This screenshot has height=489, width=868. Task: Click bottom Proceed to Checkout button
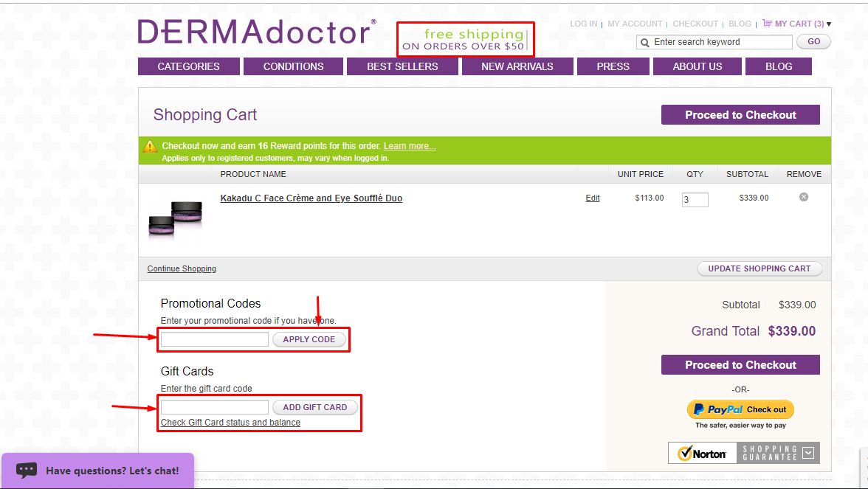pos(741,364)
